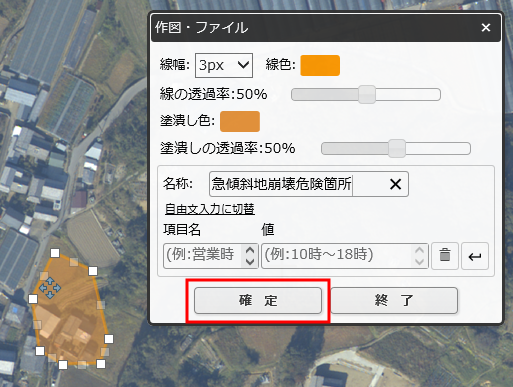Click the 項目名 field's down stepper arrow

[250, 262]
